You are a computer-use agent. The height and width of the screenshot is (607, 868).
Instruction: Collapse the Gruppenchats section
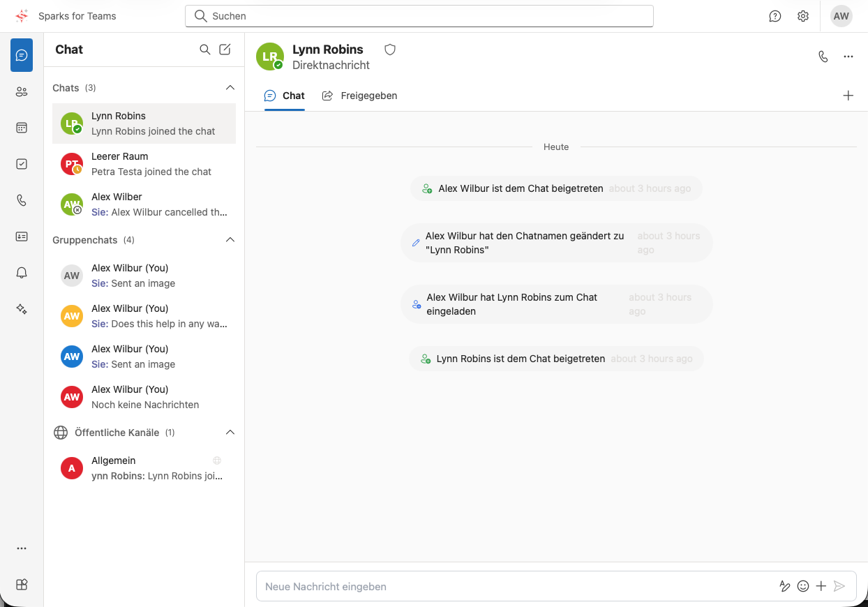click(230, 239)
